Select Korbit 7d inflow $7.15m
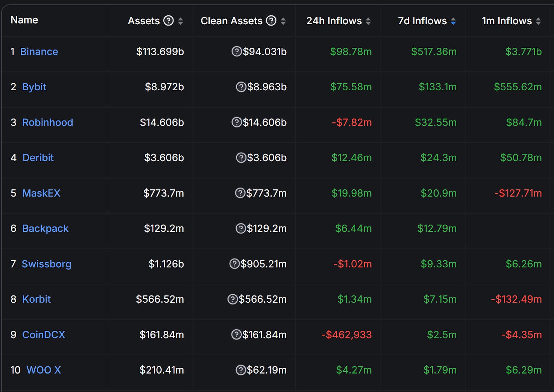This screenshot has width=554, height=392. pos(440,299)
